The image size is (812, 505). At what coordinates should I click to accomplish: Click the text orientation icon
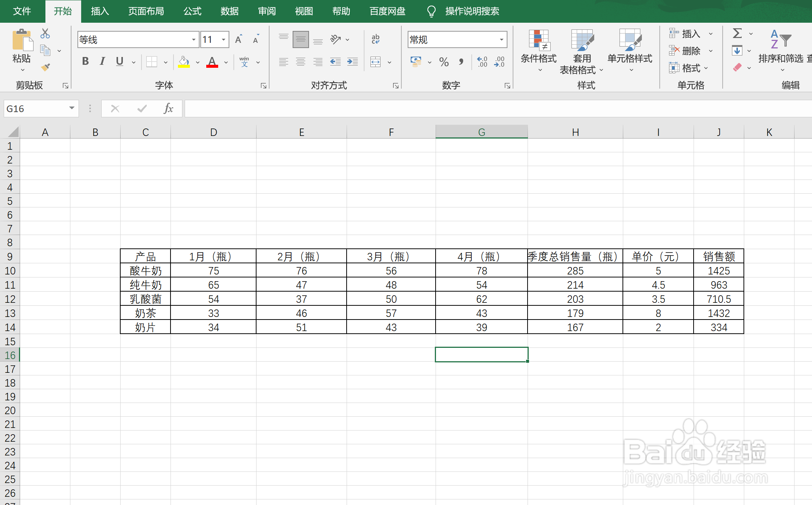pyautogui.click(x=335, y=39)
